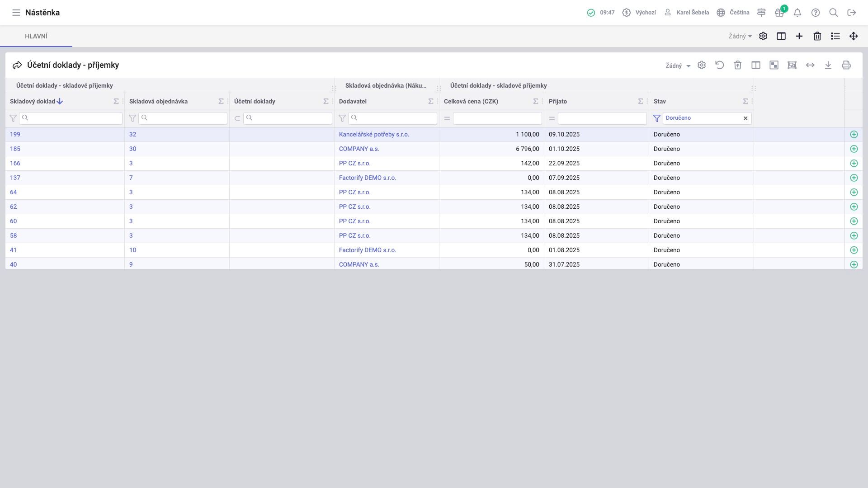Add new dashboard widget with plus icon
Viewport: 868px width, 488px height.
(x=799, y=36)
